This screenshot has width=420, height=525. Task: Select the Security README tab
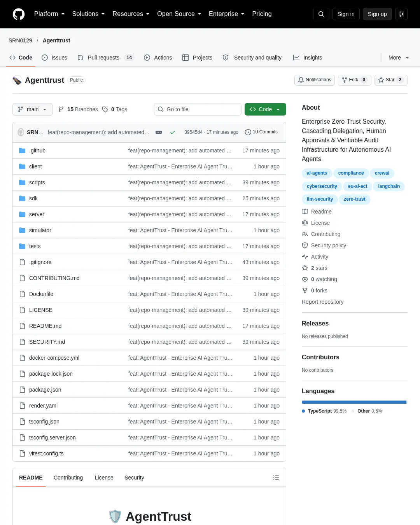134,478
